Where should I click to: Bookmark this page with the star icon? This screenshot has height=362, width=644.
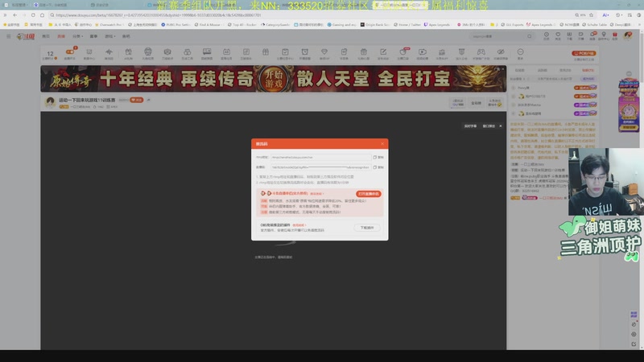[591, 15]
